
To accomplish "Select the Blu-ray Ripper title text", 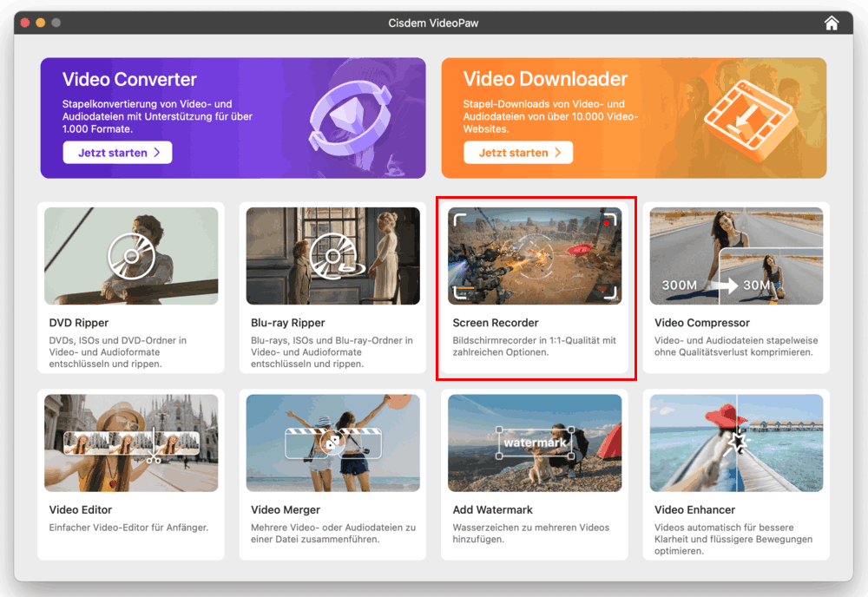I will (x=287, y=323).
